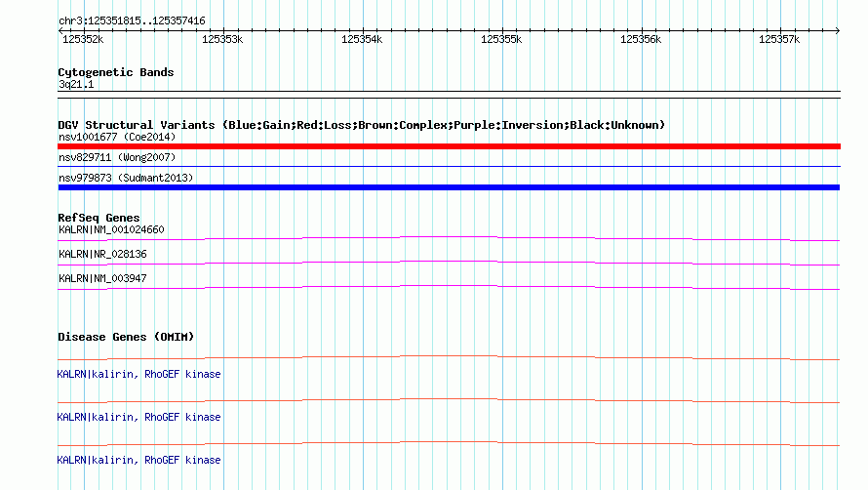Image resolution: width=868 pixels, height=490 pixels.
Task: Click the 125356k ruler tick label
Action: pos(641,39)
